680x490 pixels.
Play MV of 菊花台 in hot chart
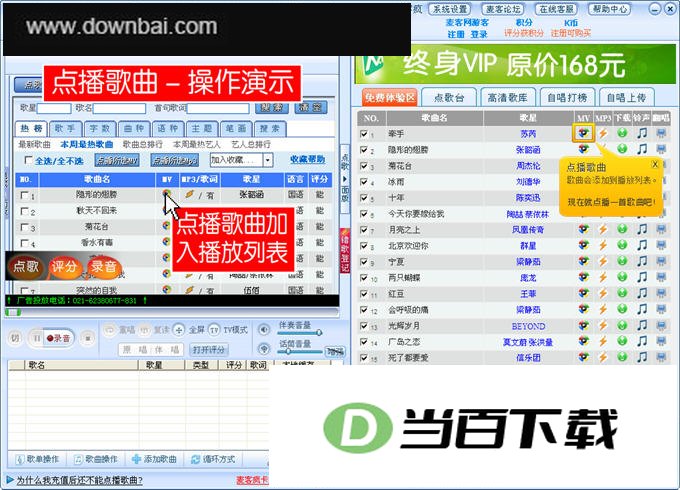[x=166, y=225]
